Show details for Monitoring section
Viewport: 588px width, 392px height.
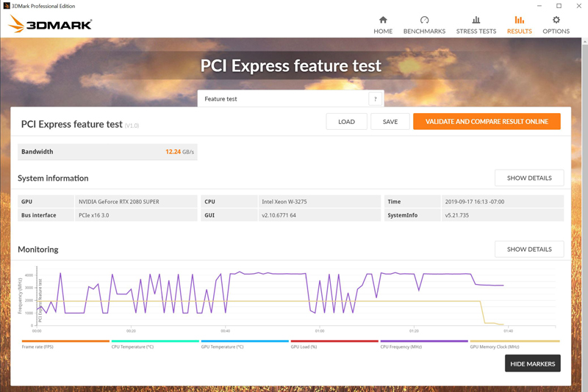529,250
